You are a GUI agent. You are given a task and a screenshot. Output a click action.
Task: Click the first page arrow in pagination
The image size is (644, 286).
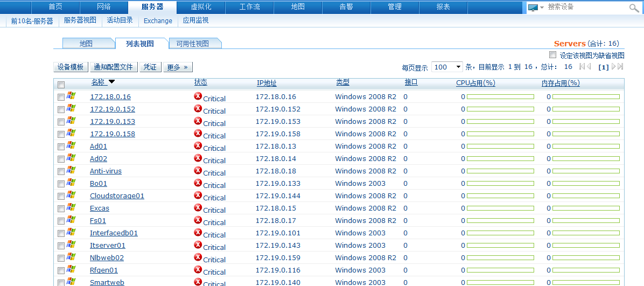click(x=582, y=67)
